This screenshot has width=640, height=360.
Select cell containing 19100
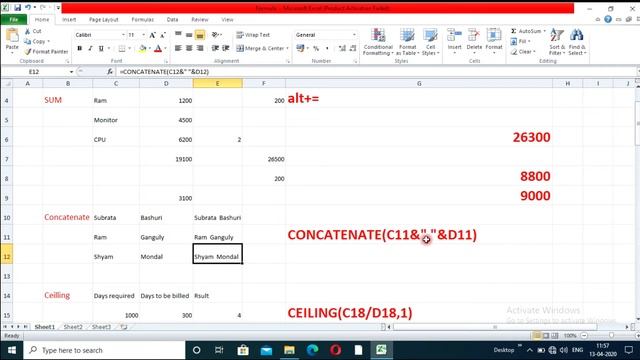coord(166,156)
